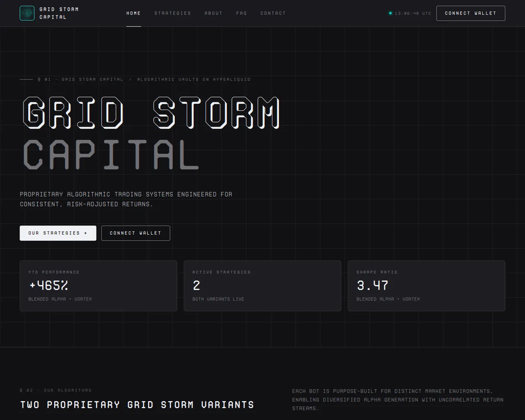Open the FAQ nav item

pos(242,13)
